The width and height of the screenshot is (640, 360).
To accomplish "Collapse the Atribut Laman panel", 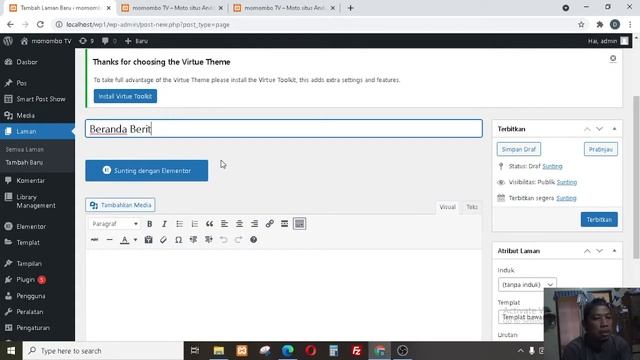I will [614, 251].
